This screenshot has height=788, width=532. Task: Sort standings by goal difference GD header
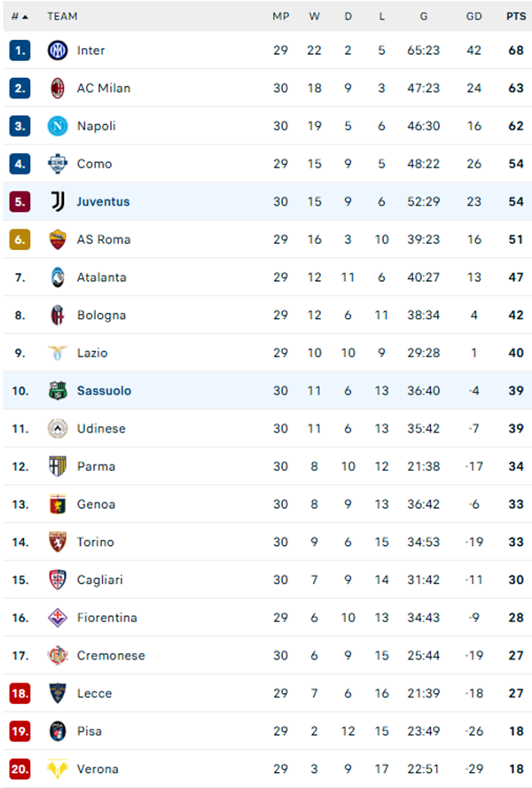pyautogui.click(x=473, y=16)
